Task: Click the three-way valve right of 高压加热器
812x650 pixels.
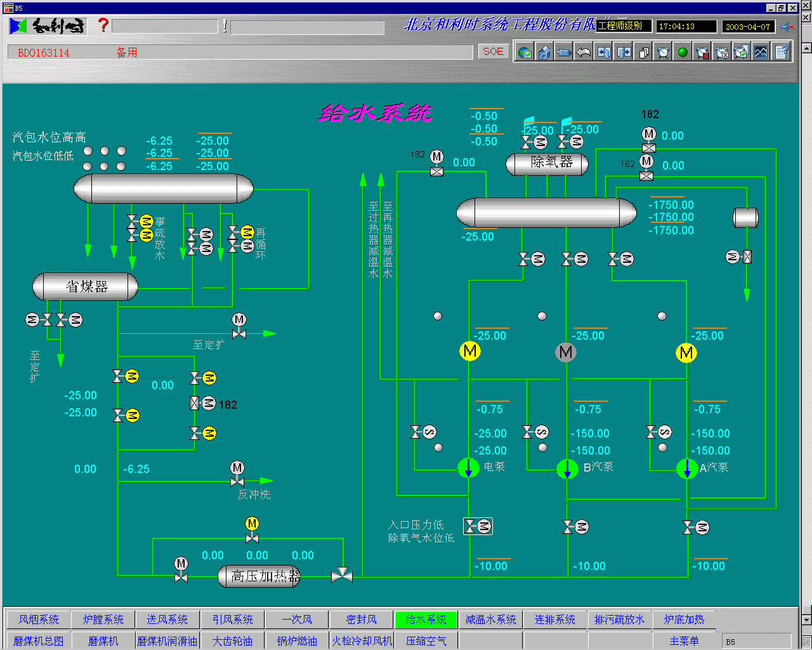Action: coord(342,575)
